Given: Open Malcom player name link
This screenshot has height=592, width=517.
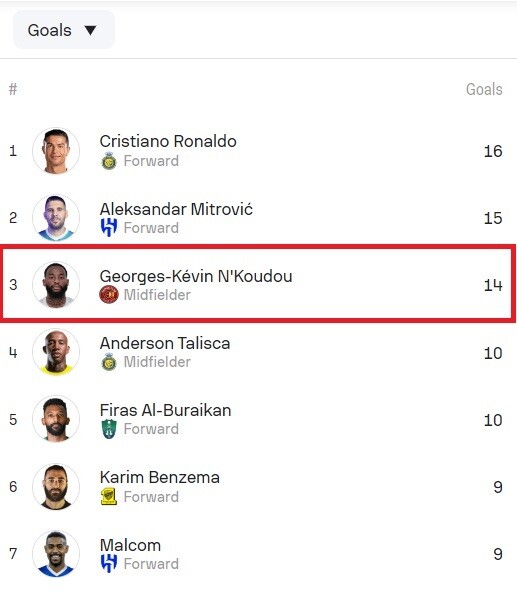Looking at the screenshot, I should (x=130, y=545).
